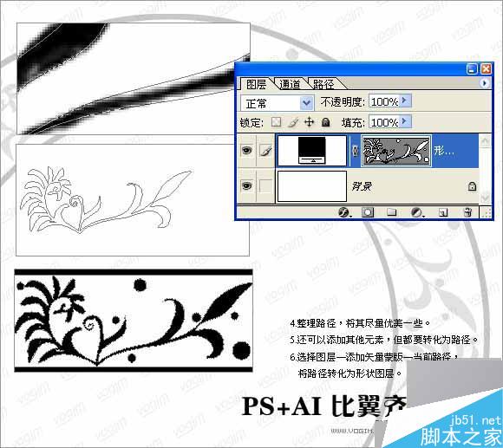Hide the shape layer eye icon
503x448 pixels.
click(246, 150)
